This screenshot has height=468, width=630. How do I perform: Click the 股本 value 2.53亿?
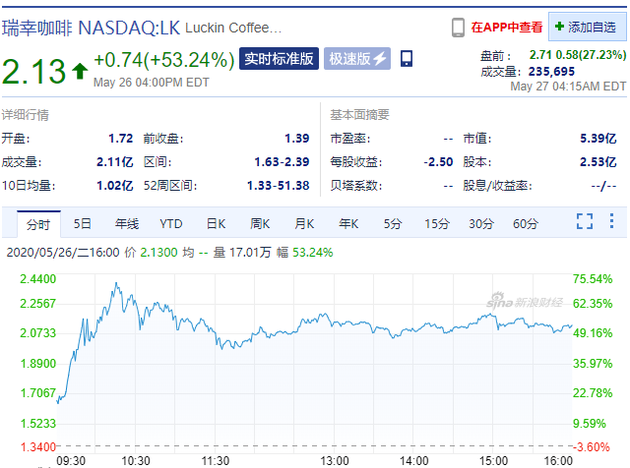pos(598,162)
